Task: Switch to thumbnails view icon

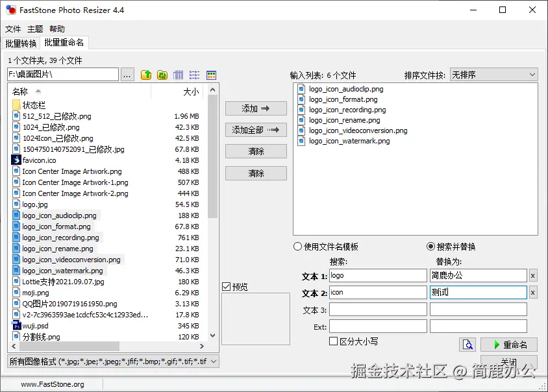Action: [212, 75]
